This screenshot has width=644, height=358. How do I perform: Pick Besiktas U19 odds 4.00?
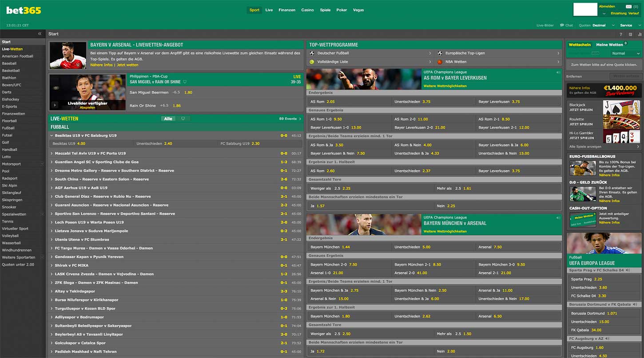pyautogui.click(x=81, y=144)
